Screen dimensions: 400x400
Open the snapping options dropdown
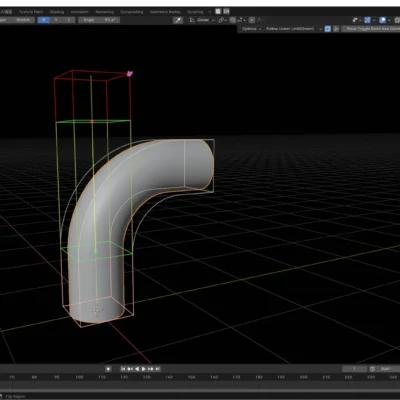[x=241, y=20]
